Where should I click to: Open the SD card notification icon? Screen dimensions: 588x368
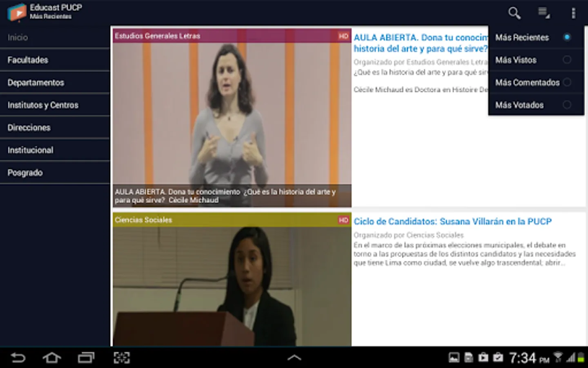coord(469,357)
